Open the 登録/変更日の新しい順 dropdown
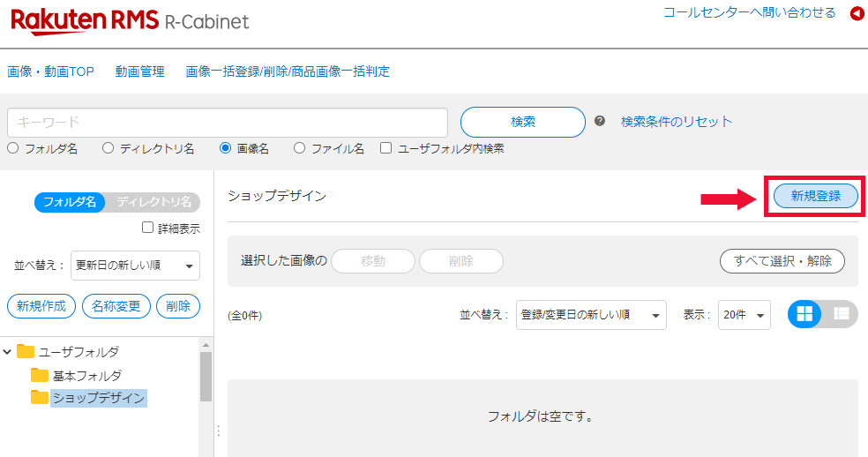868x457 pixels. coord(590,315)
